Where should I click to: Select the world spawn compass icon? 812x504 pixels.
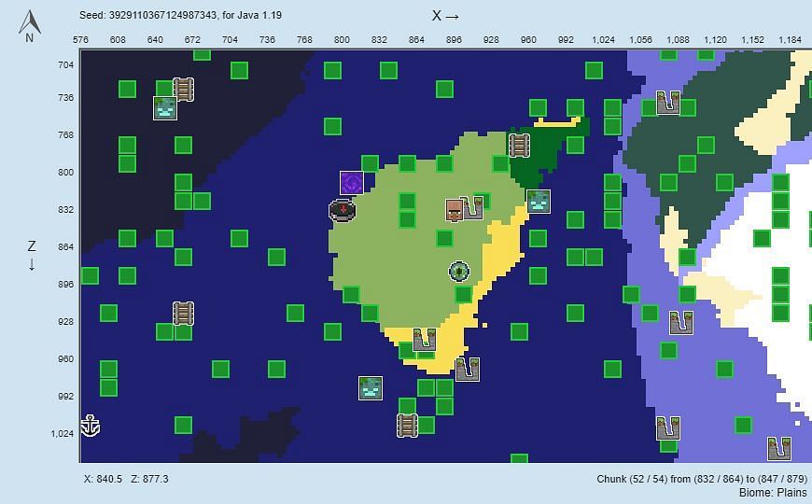(x=343, y=210)
